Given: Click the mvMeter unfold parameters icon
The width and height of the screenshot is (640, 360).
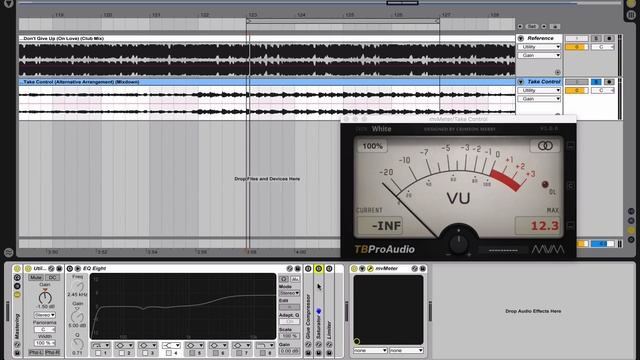Looking at the screenshot, I should [362, 269].
